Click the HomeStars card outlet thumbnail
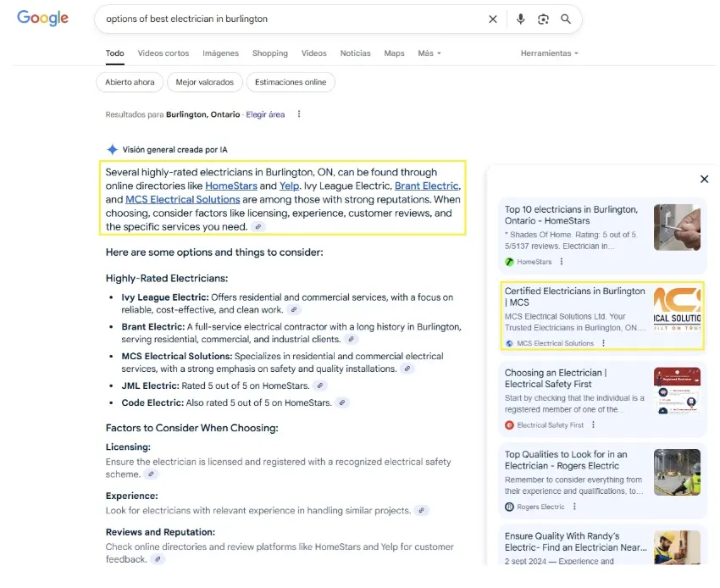This screenshot has width=720, height=588. point(677,227)
